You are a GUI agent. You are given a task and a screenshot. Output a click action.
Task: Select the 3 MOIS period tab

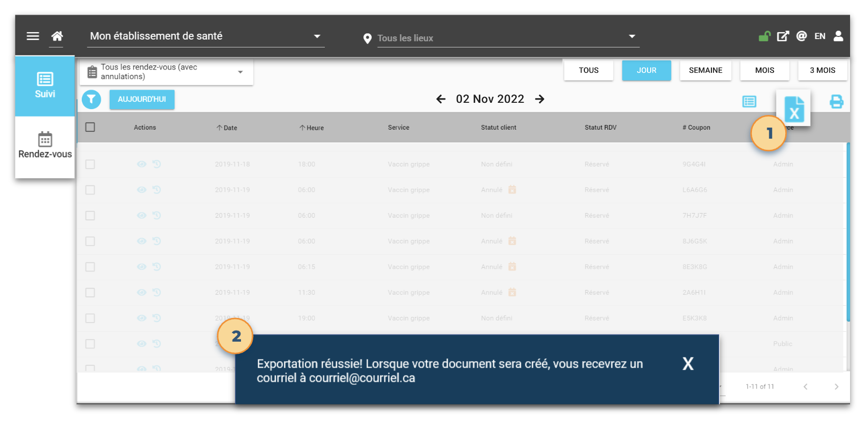point(823,70)
